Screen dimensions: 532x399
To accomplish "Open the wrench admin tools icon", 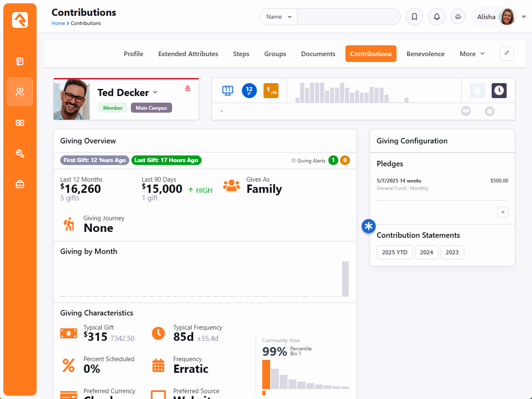I will click(20, 154).
